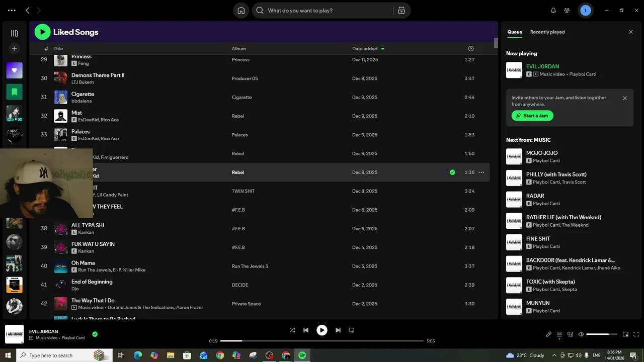644x362 pixels.
Task: Close the Queue panel
Action: (631, 32)
